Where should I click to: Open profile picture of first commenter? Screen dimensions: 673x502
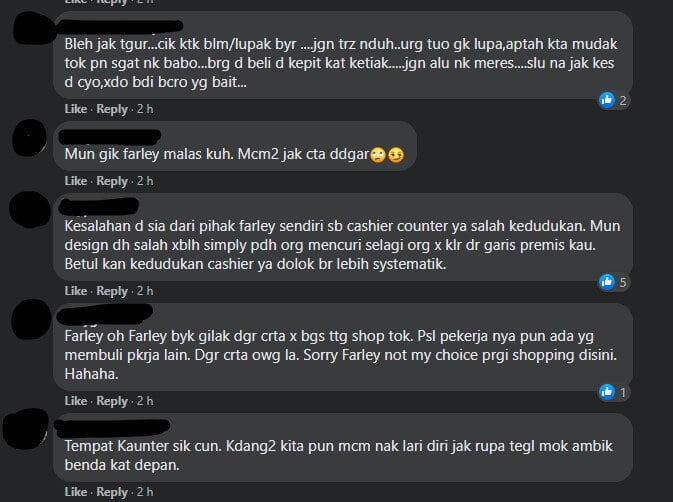tap(32, 28)
